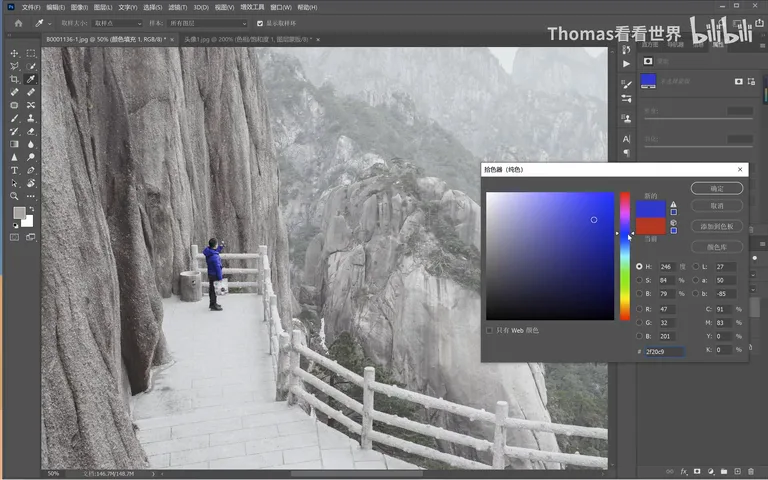
Task: Expand the eyedropper tool preset arrow
Action: 49,24
